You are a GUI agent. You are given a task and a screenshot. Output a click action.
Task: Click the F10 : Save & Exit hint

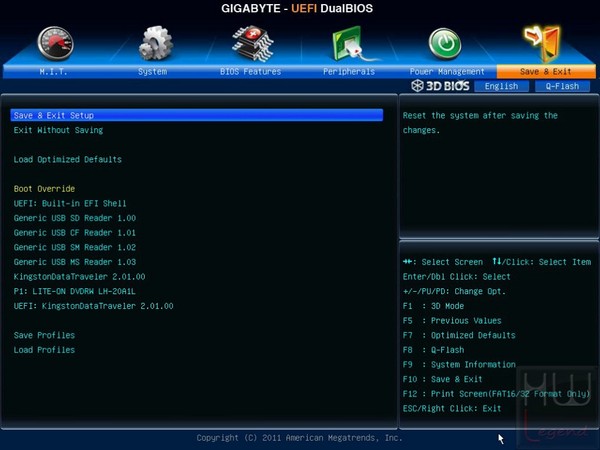pyautogui.click(x=442, y=379)
